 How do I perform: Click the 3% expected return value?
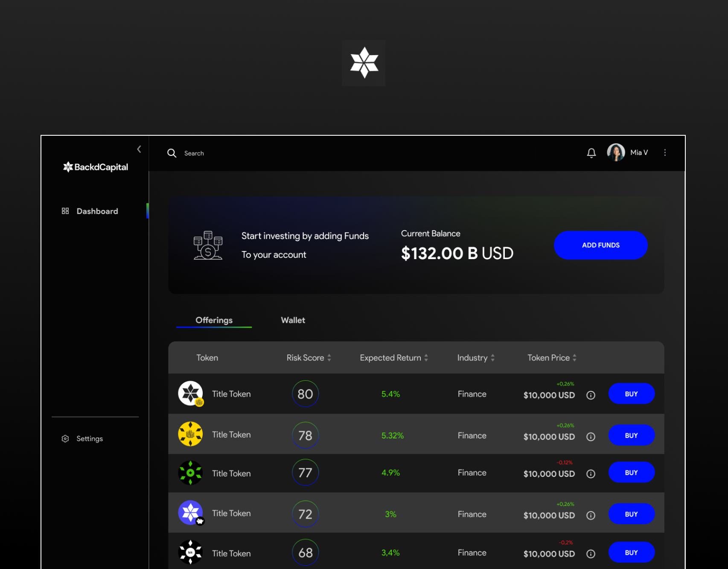390,514
